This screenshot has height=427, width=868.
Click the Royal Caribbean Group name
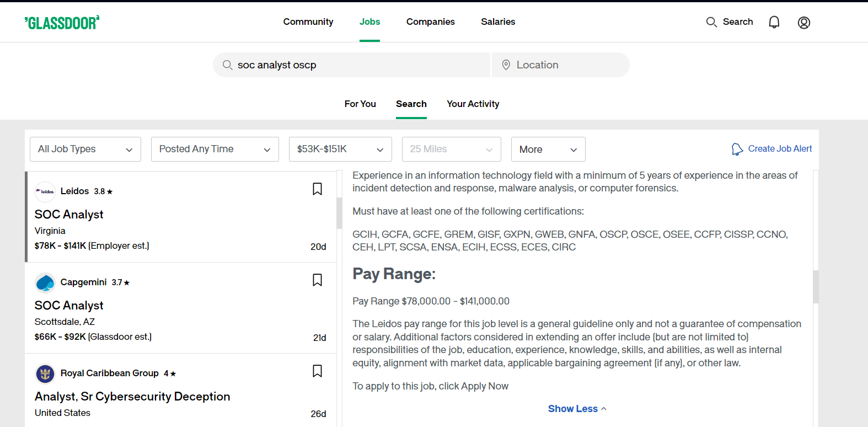(109, 373)
